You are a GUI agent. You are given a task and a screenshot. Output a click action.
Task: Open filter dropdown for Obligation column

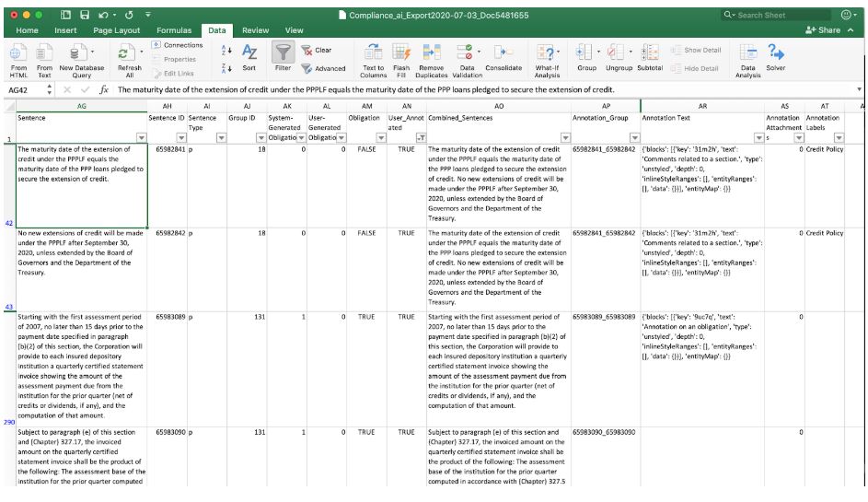tap(381, 137)
